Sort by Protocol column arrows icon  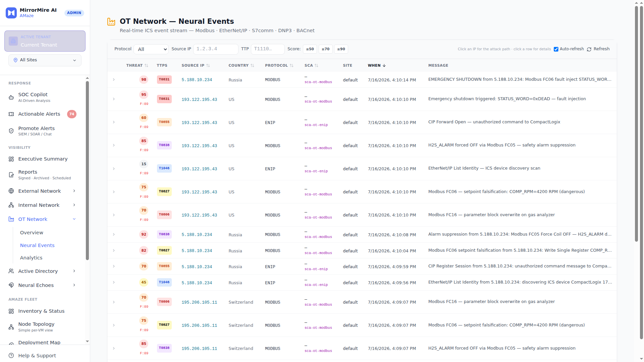point(291,66)
